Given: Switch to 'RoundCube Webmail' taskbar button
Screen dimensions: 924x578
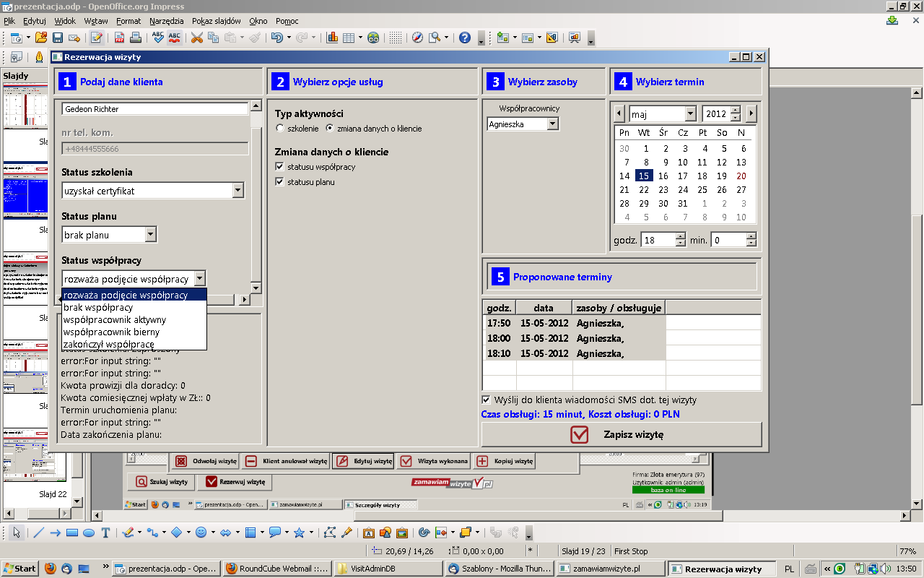Looking at the screenshot, I should click(x=277, y=569).
